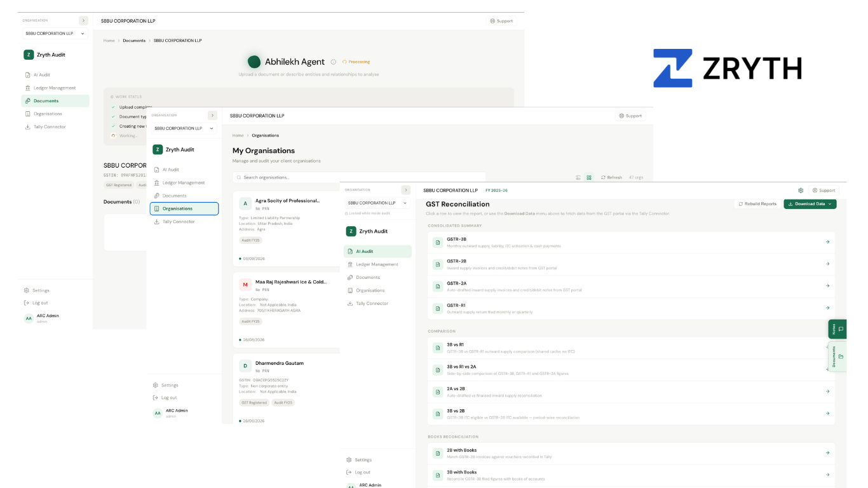Click Support button in GST Reconciliation window header
This screenshot has width=868, height=488.
[824, 190]
